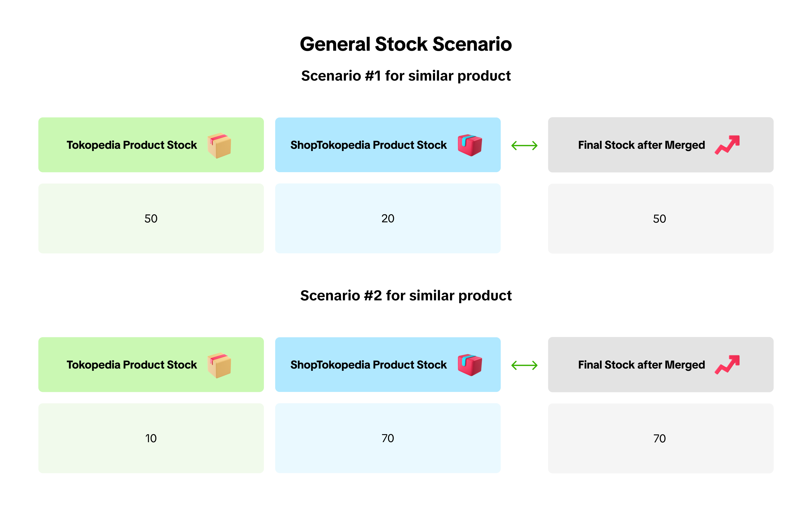812x510 pixels.
Task: Click the ShopTokopedia stock value 70 in Scenario #2
Action: pyautogui.click(x=388, y=438)
